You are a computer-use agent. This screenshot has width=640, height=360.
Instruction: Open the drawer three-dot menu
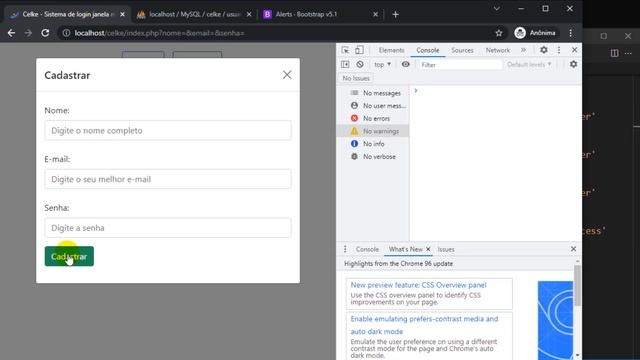[x=345, y=249]
